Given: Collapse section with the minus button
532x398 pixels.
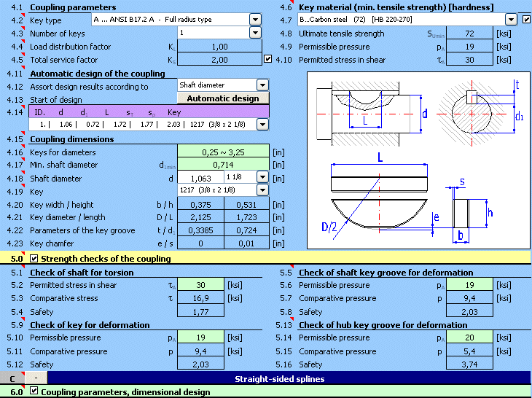Looking at the screenshot, I should click(x=36, y=378).
